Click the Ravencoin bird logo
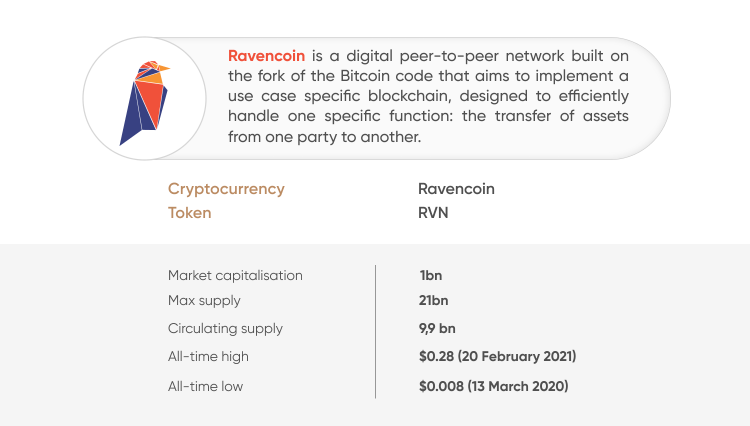 [144, 103]
